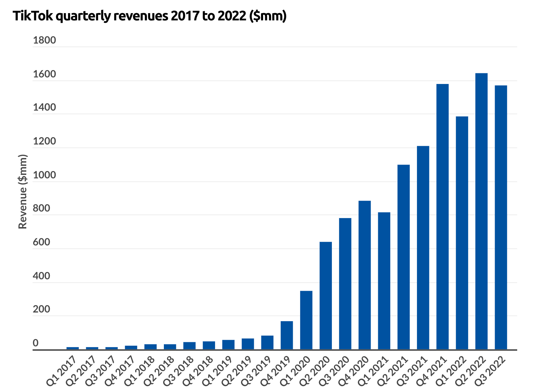Click the 200 y-axis value
540x392 pixels.
tap(41, 309)
